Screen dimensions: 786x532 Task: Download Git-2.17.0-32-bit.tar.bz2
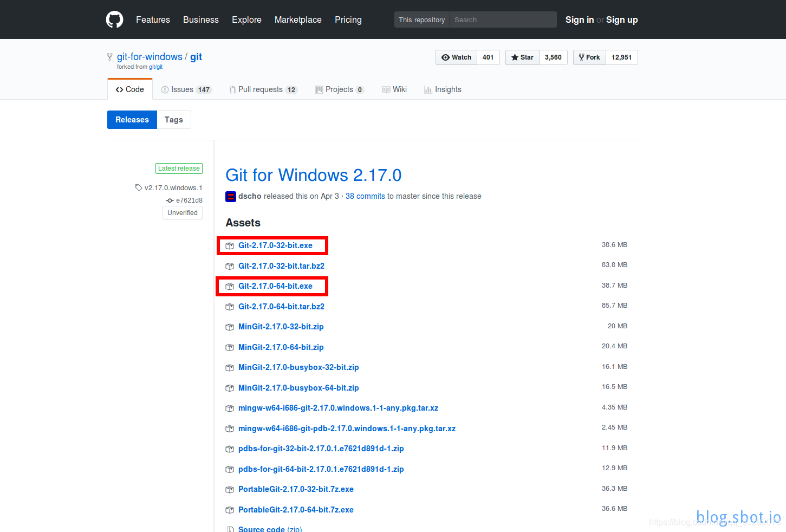(x=281, y=266)
